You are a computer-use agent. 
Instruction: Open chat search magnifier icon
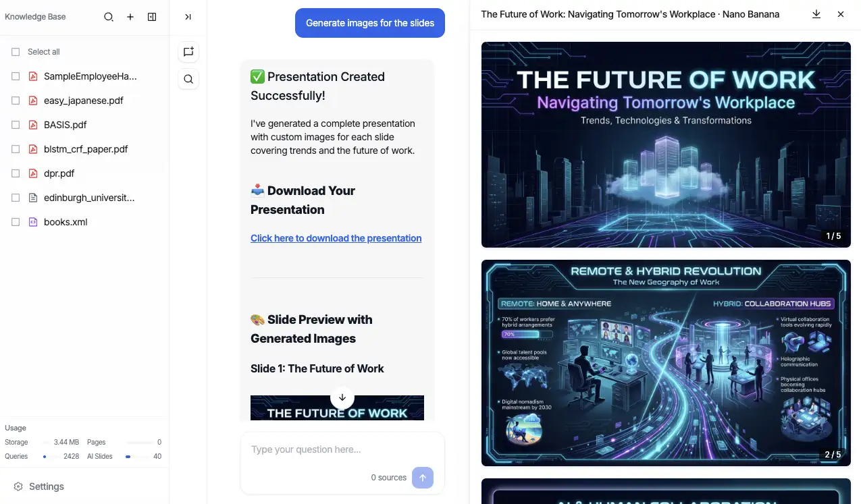click(x=188, y=80)
